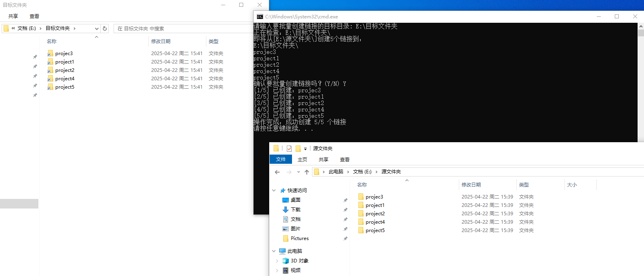Click the project5 folder icon in 源文件夹 window
The height and width of the screenshot is (276, 644).
pos(361,230)
